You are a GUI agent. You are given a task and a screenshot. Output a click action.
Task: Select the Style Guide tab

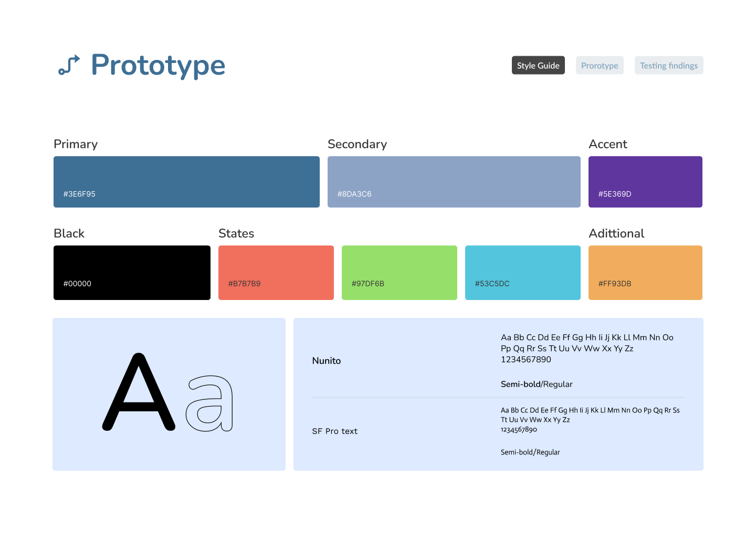(x=538, y=66)
